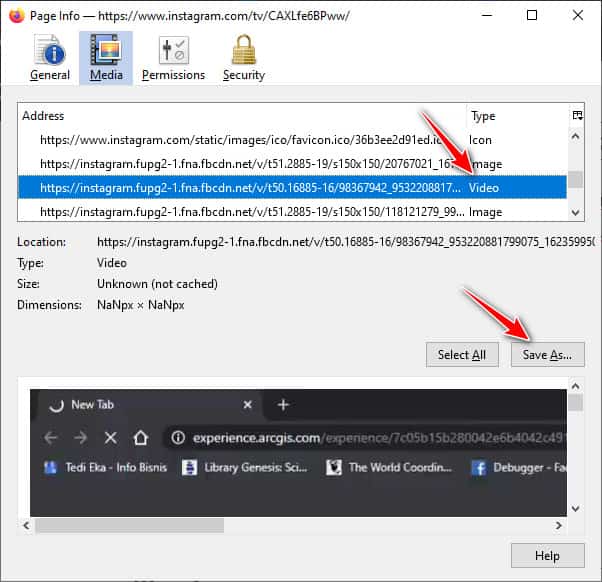Click the Firefox logo in title bar
Viewport: 602px width, 582px height.
16,16
